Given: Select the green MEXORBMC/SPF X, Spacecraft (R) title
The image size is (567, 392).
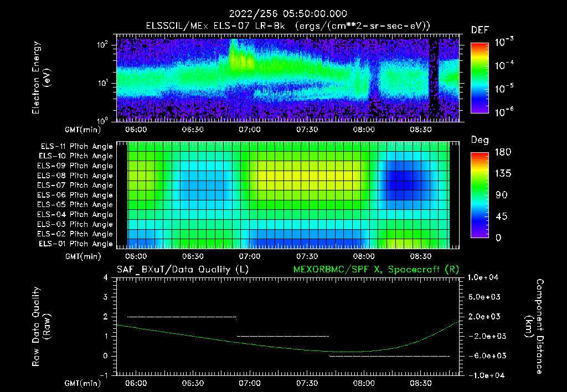Looking at the screenshot, I should coord(376,270).
